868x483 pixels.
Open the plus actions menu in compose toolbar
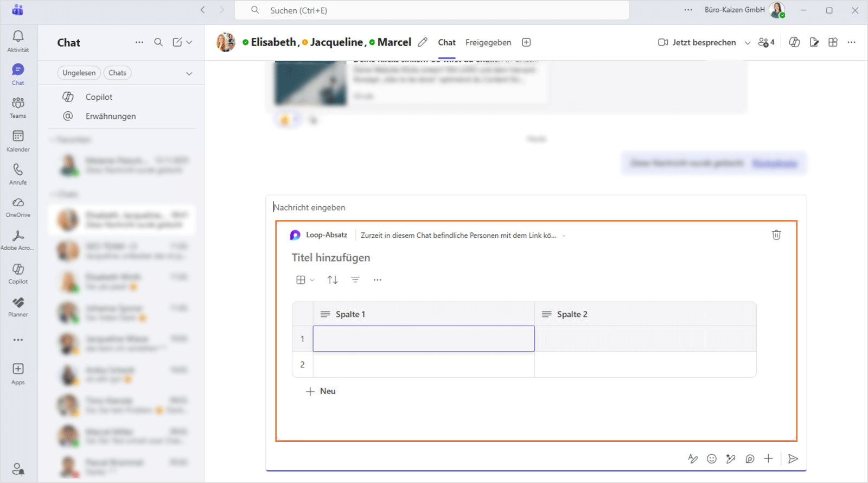[768, 459]
